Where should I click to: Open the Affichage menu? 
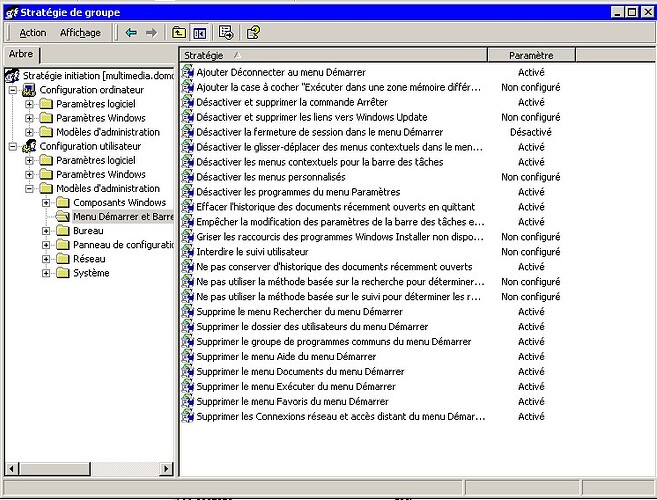[80, 33]
